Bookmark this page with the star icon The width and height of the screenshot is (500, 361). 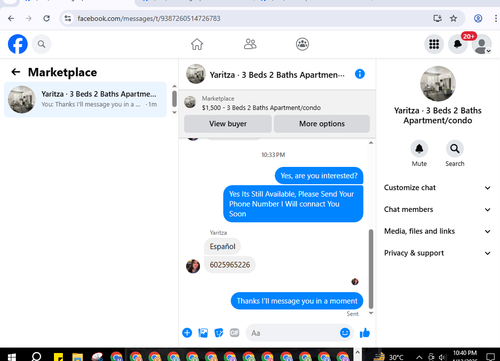[453, 18]
